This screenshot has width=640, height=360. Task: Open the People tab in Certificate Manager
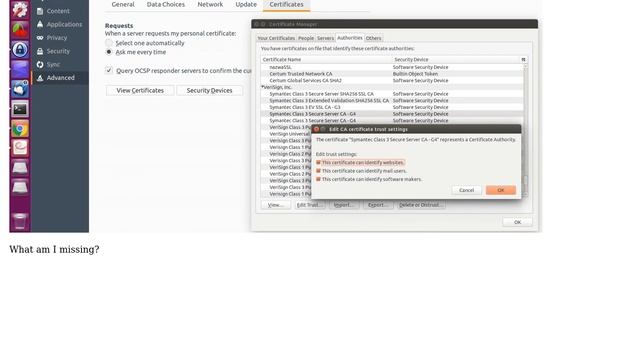pos(306,38)
